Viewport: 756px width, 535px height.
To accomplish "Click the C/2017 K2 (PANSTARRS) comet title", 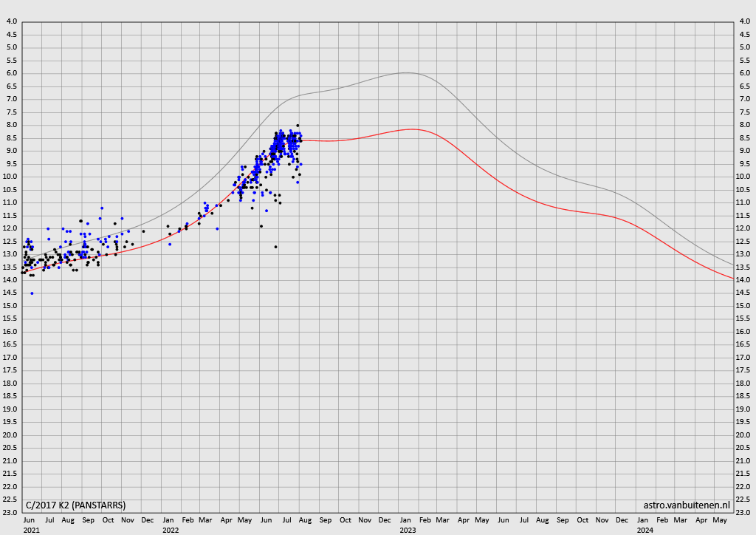I will (75, 505).
